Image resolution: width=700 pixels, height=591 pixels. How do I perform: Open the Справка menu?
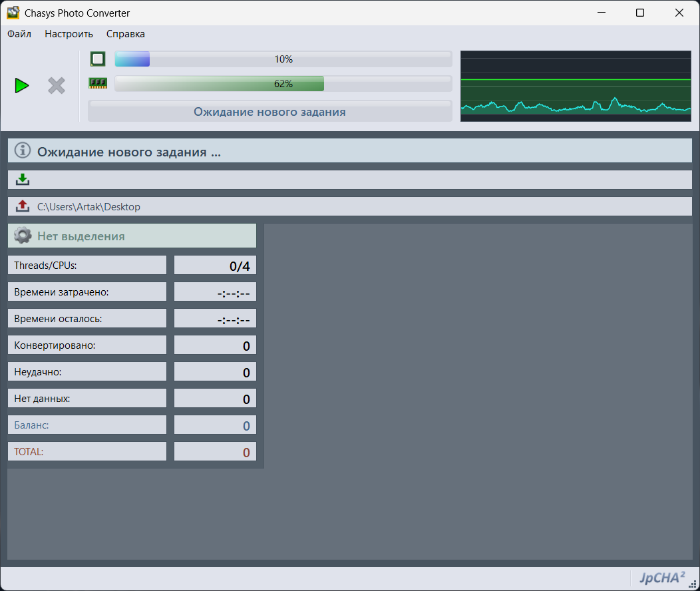click(x=126, y=34)
